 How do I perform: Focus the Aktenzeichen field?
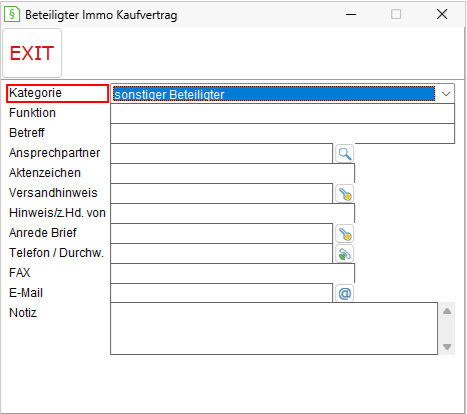pos(232,174)
